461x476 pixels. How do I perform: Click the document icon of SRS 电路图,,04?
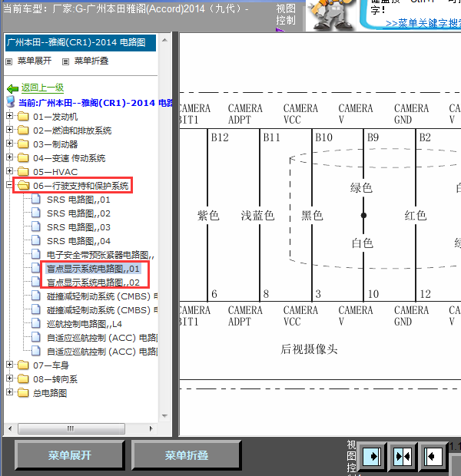(x=36, y=241)
